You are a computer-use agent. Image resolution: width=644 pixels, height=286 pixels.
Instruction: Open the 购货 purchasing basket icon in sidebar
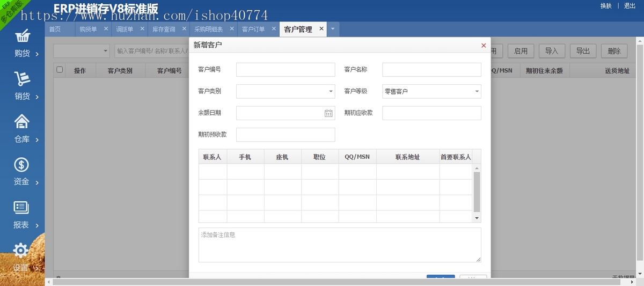pyautogui.click(x=22, y=36)
